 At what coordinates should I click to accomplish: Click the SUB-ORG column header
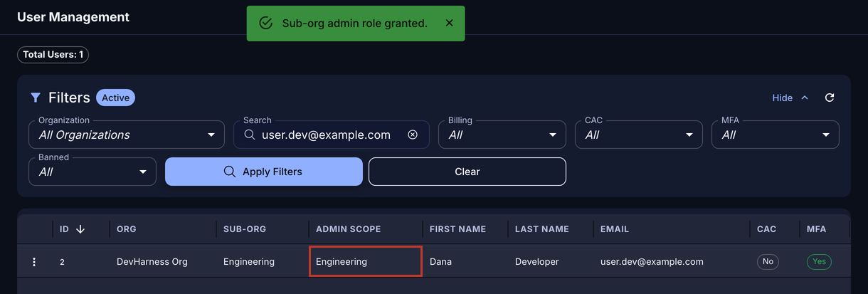pyautogui.click(x=245, y=229)
